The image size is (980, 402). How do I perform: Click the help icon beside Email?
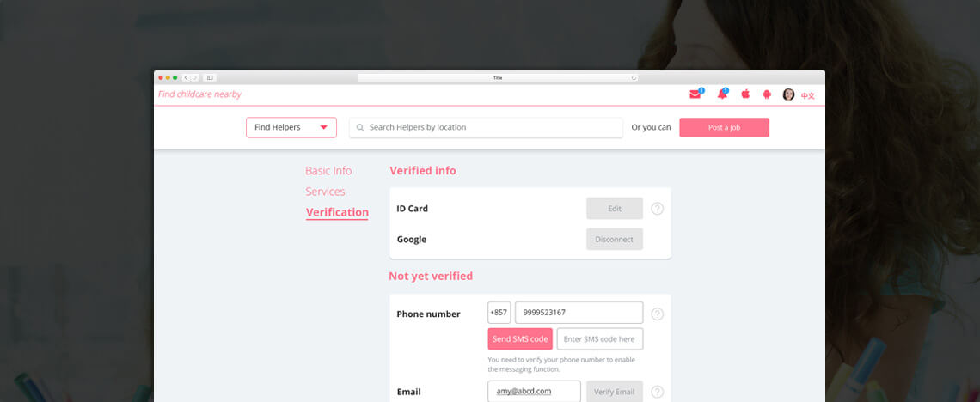coord(657,392)
